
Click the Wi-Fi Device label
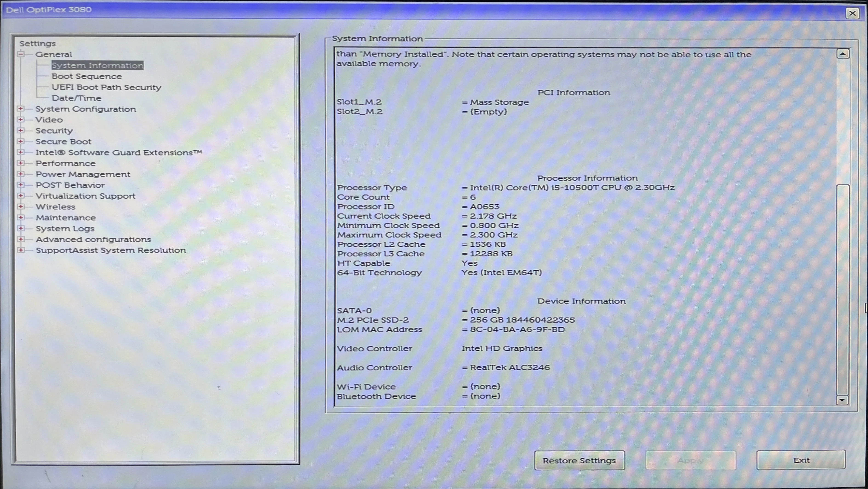click(x=366, y=386)
